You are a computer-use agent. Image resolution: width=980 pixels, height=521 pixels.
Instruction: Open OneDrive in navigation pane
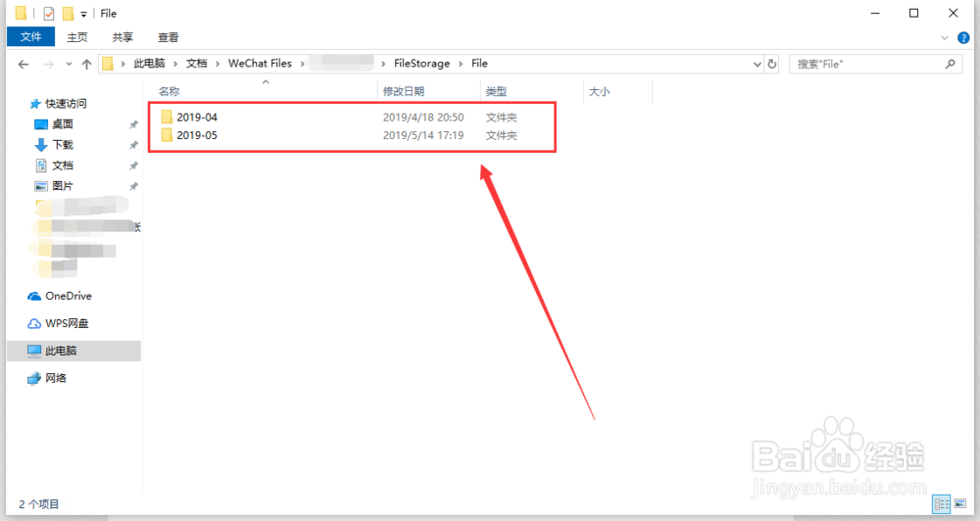click(x=69, y=296)
